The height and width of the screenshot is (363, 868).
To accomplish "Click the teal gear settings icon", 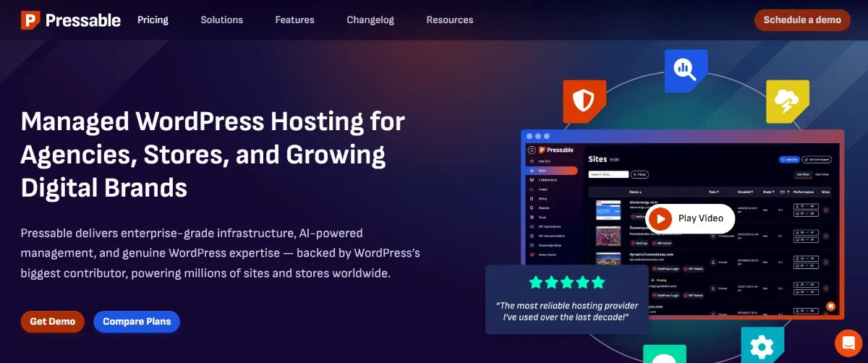I will click(x=762, y=346).
